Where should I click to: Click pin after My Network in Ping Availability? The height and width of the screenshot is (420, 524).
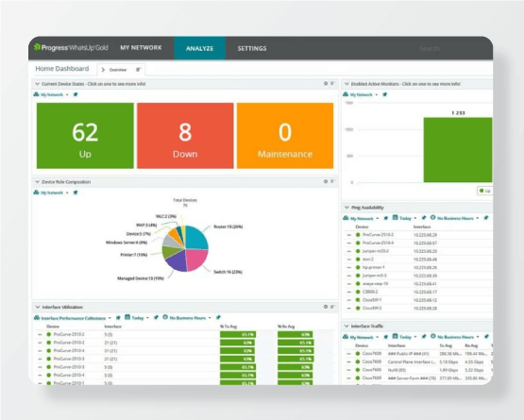(x=386, y=218)
